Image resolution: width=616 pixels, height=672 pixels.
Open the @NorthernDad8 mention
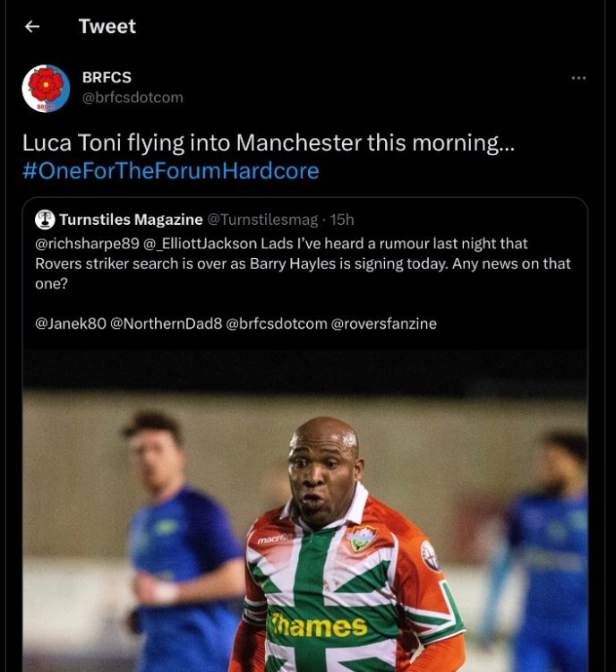(x=166, y=323)
